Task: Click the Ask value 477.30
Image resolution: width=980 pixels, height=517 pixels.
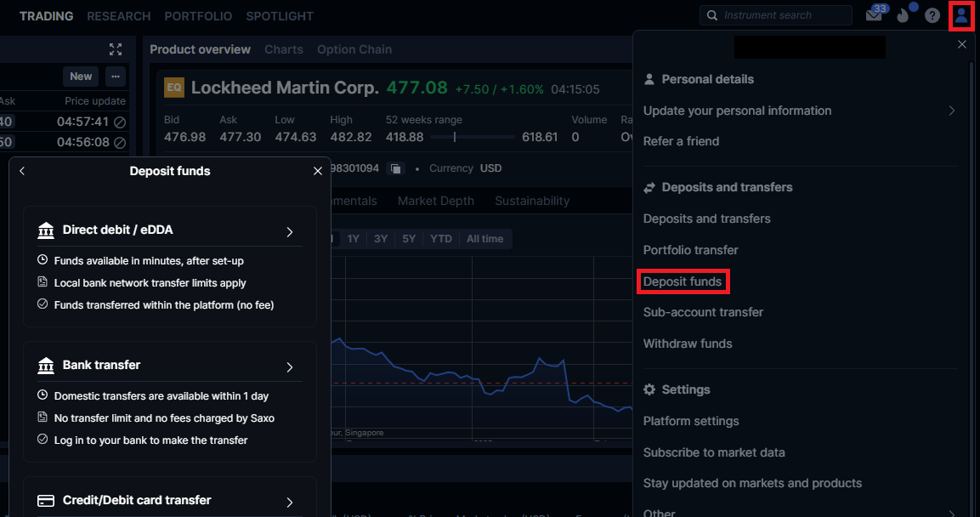Action: 240,137
